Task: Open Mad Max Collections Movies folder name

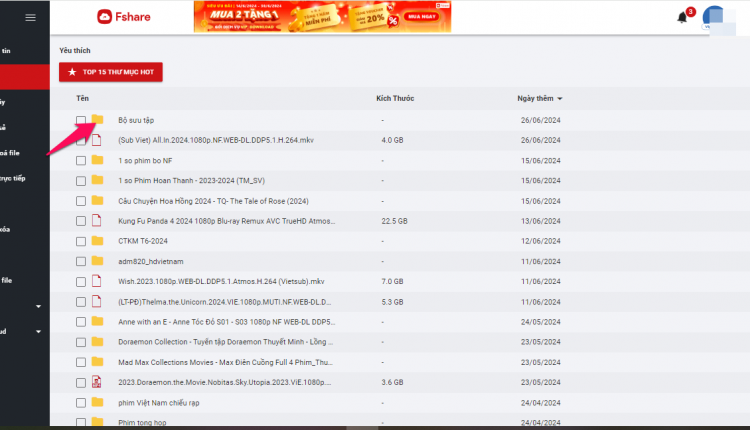Action: [x=225, y=362]
